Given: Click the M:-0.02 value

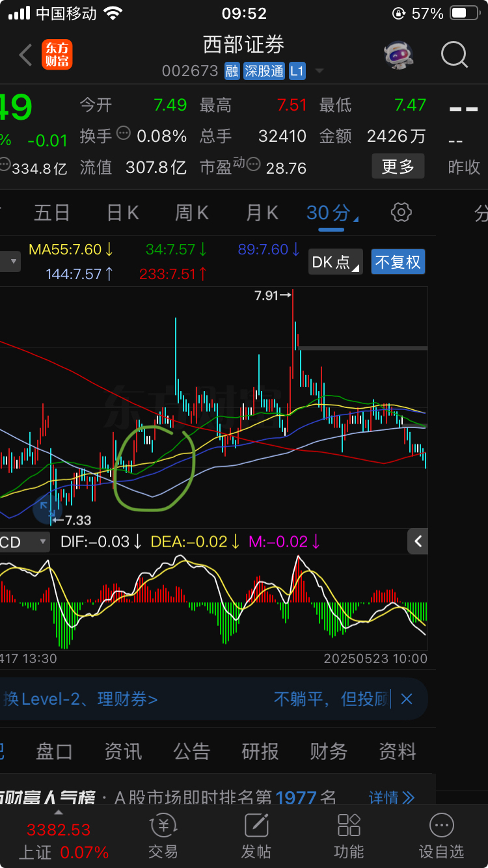Looking at the screenshot, I should pos(285,541).
